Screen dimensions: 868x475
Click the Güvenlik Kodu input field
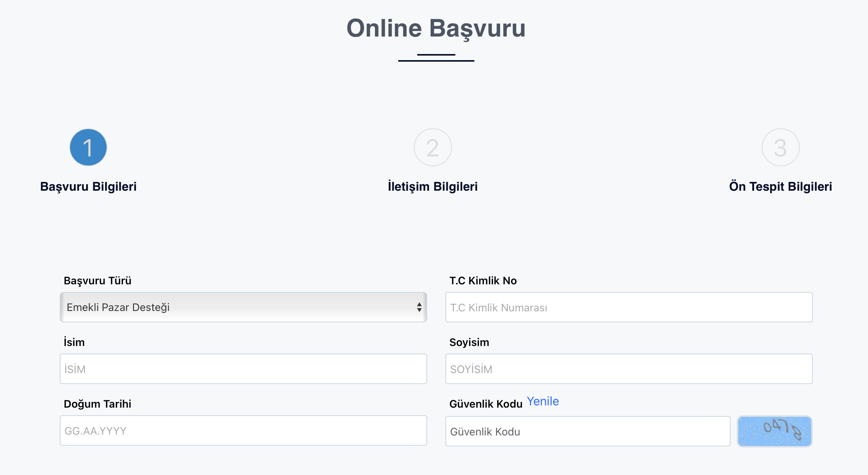(587, 431)
